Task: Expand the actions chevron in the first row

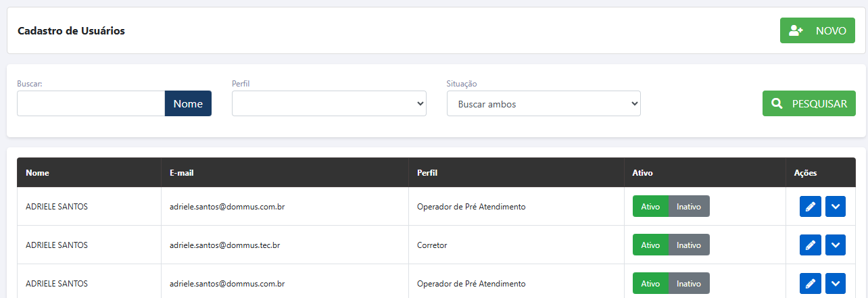Action: point(836,206)
